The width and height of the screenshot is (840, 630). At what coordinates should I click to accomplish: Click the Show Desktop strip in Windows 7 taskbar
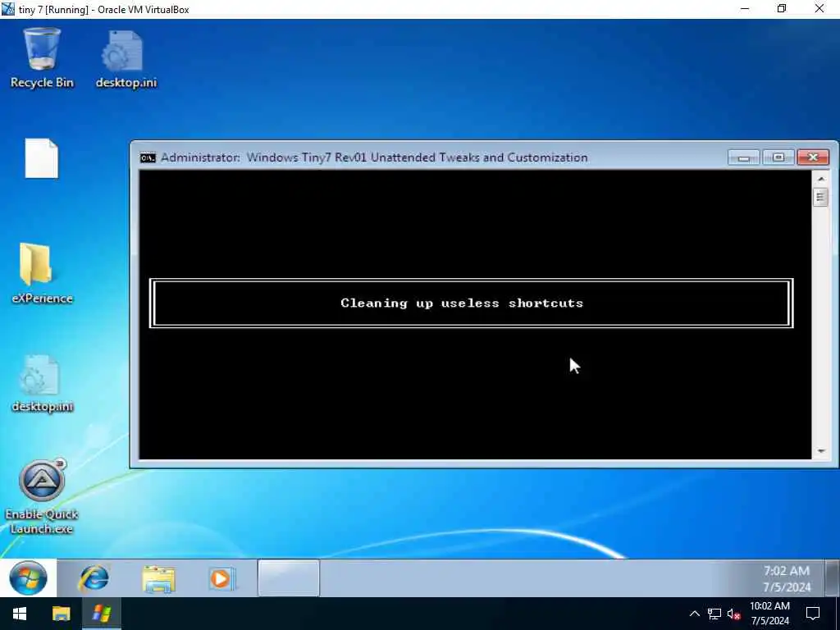click(x=832, y=578)
